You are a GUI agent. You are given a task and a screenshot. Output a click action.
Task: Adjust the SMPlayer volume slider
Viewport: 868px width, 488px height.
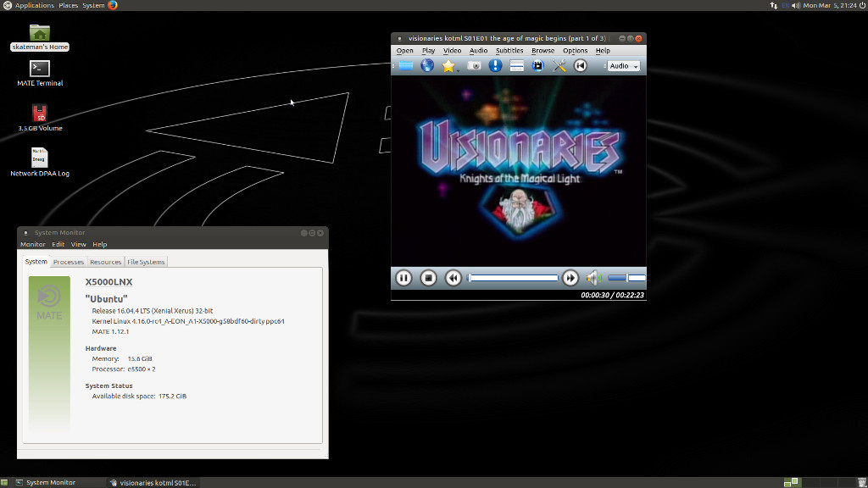click(x=626, y=278)
